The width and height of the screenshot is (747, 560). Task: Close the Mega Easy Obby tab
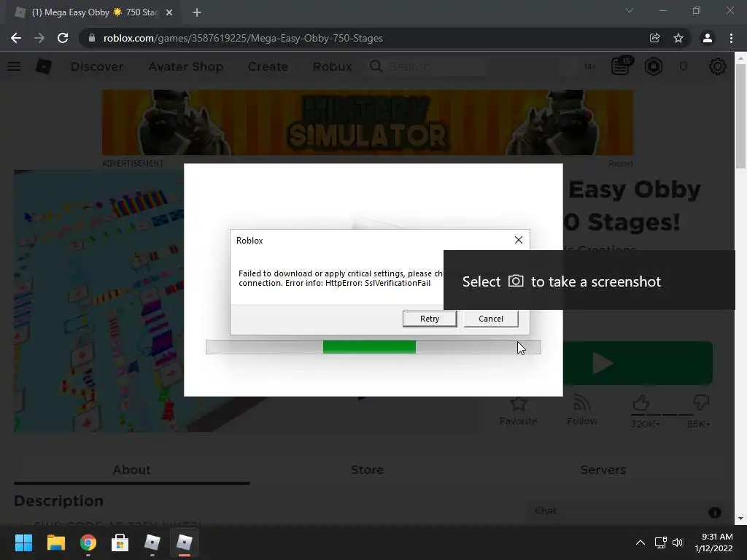point(169,12)
